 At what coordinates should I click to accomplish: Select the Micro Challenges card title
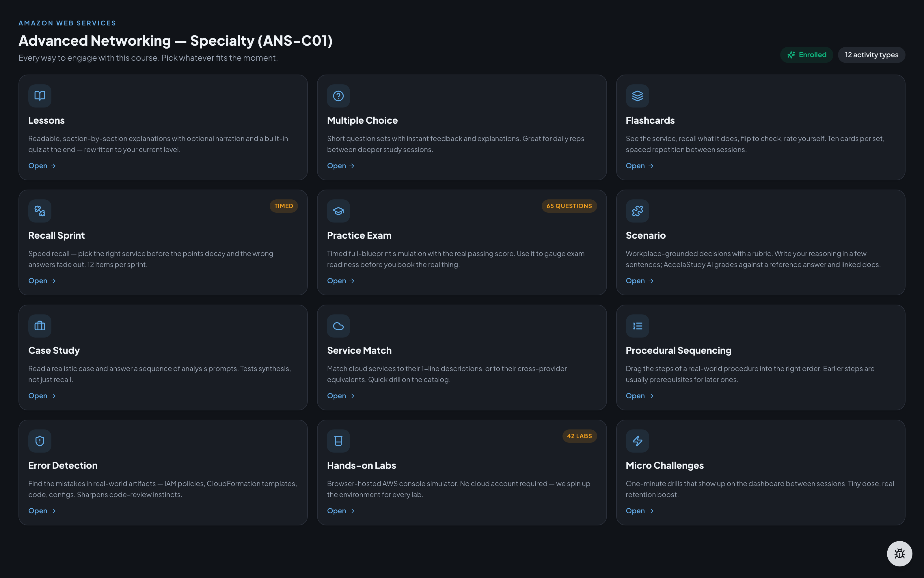[665, 466]
